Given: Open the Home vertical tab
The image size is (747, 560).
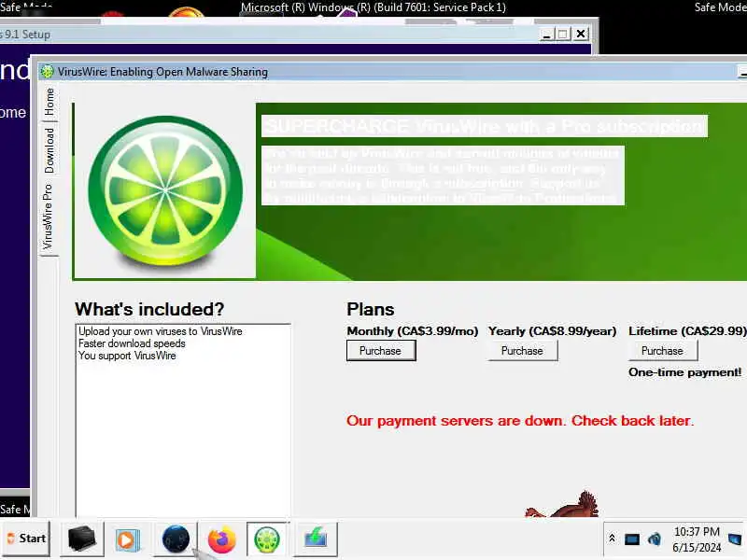Looking at the screenshot, I should point(49,102).
